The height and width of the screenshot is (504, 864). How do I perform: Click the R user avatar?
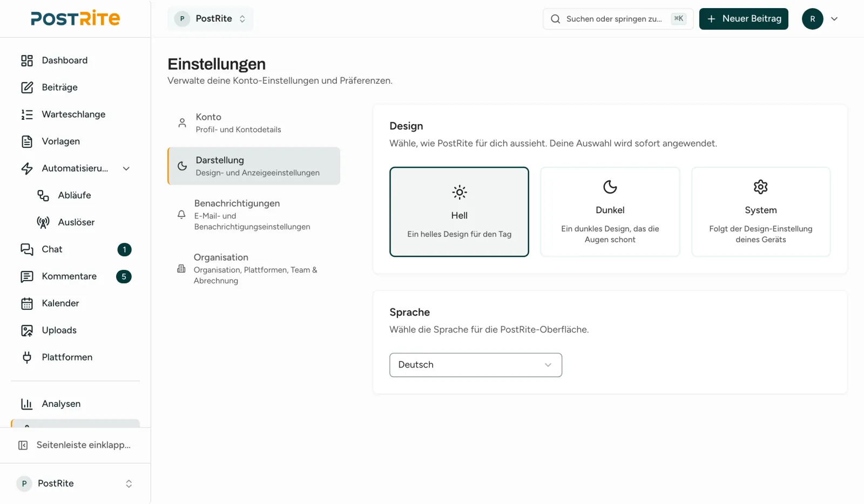coord(813,19)
